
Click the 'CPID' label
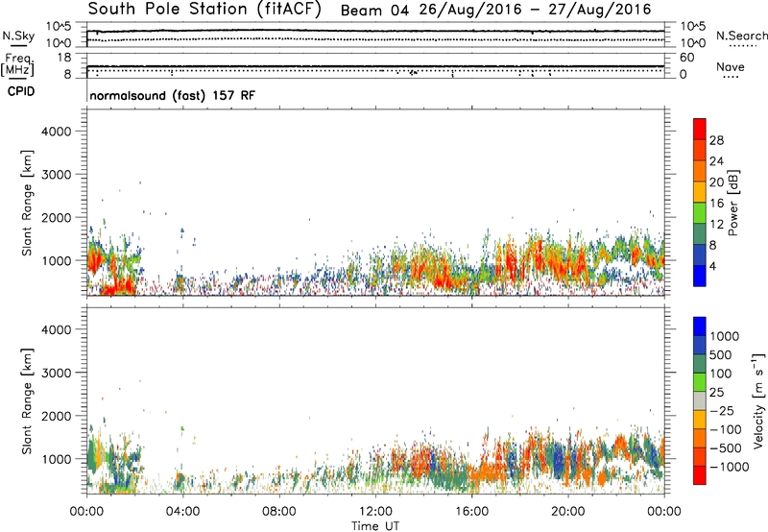(x=21, y=91)
